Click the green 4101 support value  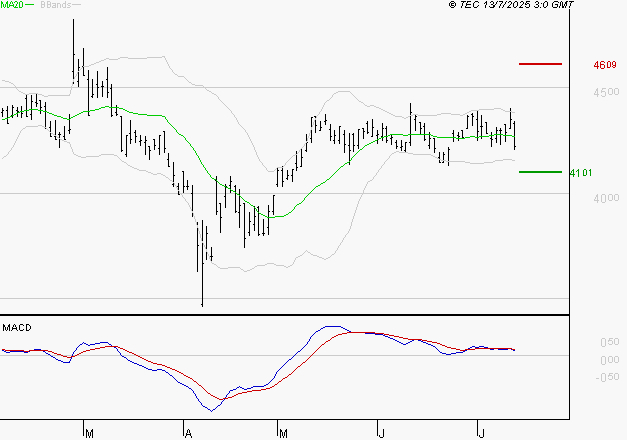click(581, 173)
